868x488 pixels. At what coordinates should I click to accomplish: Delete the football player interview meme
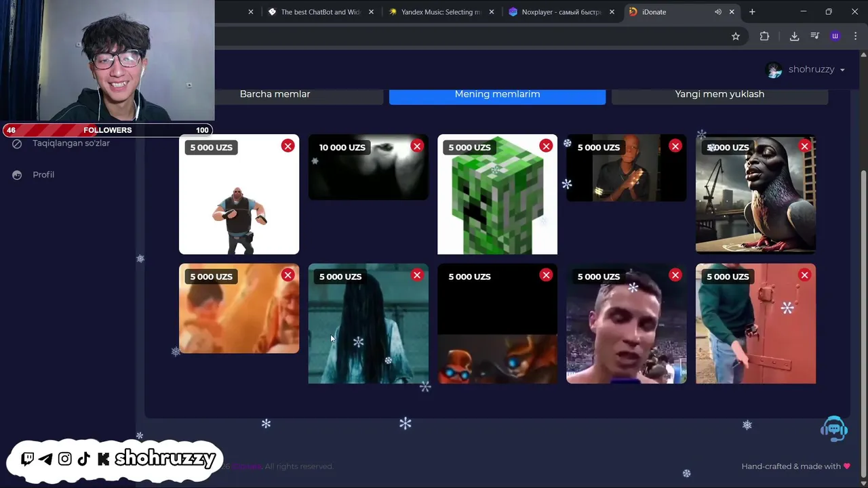[675, 274]
